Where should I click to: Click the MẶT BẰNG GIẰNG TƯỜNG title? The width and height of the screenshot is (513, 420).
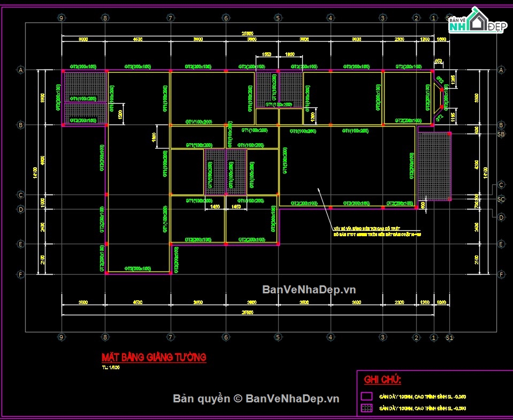[x=154, y=357]
